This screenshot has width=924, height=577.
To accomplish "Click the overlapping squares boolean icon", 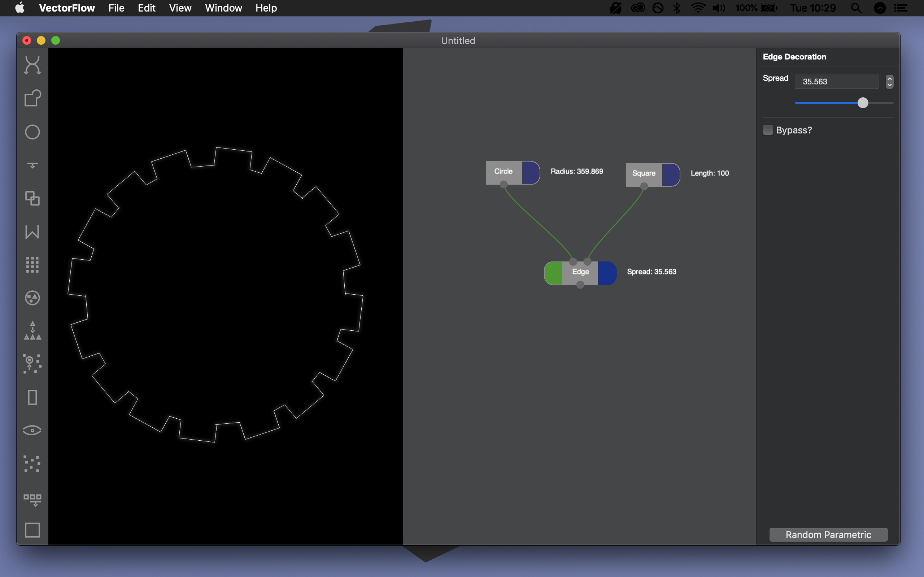I will click(x=32, y=198).
